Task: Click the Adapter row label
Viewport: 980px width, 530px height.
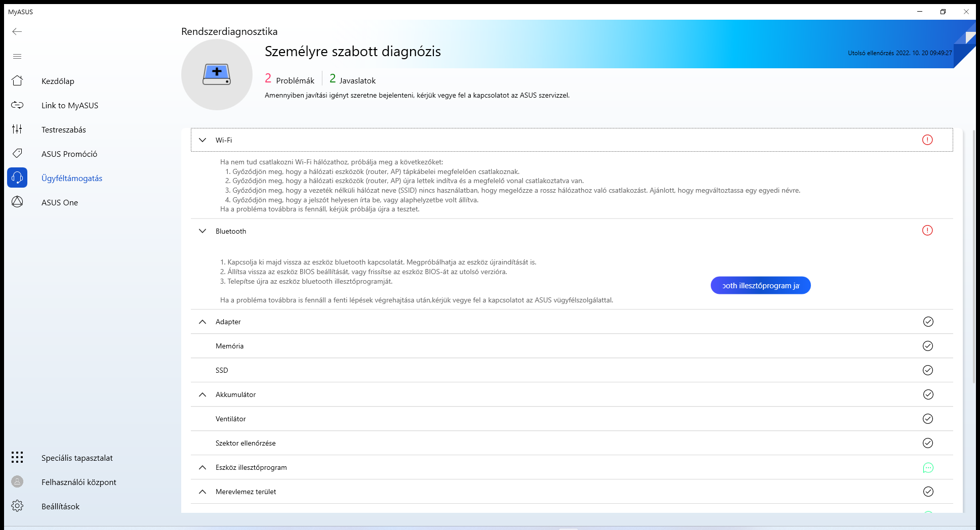Action: [x=228, y=322]
